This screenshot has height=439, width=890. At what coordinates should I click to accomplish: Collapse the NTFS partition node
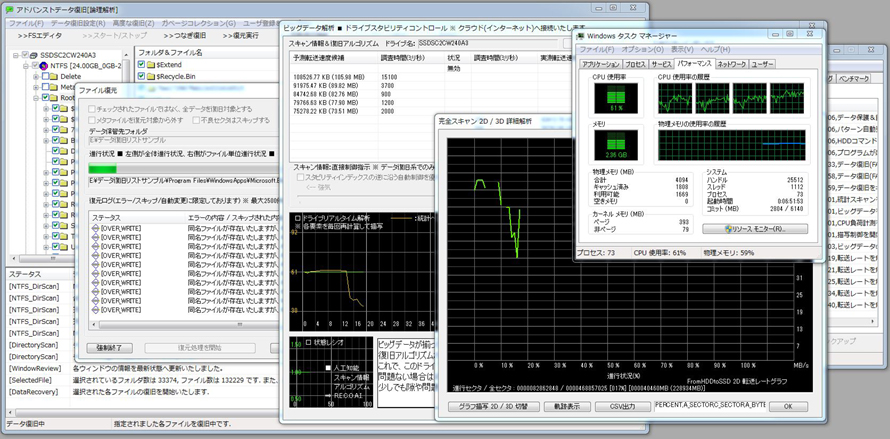point(26,66)
